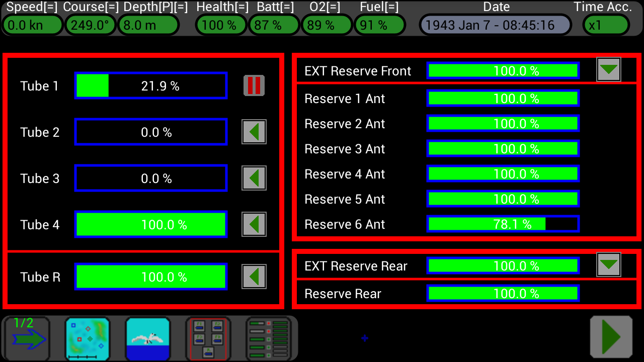The width and height of the screenshot is (644, 362).
Task: Click the Batt 87 % indicator
Action: 274,25
